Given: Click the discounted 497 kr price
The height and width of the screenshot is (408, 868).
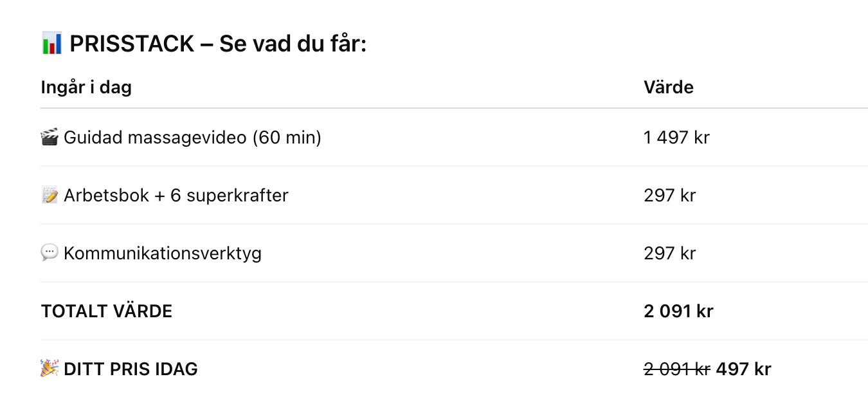Looking at the screenshot, I should coord(743,369).
